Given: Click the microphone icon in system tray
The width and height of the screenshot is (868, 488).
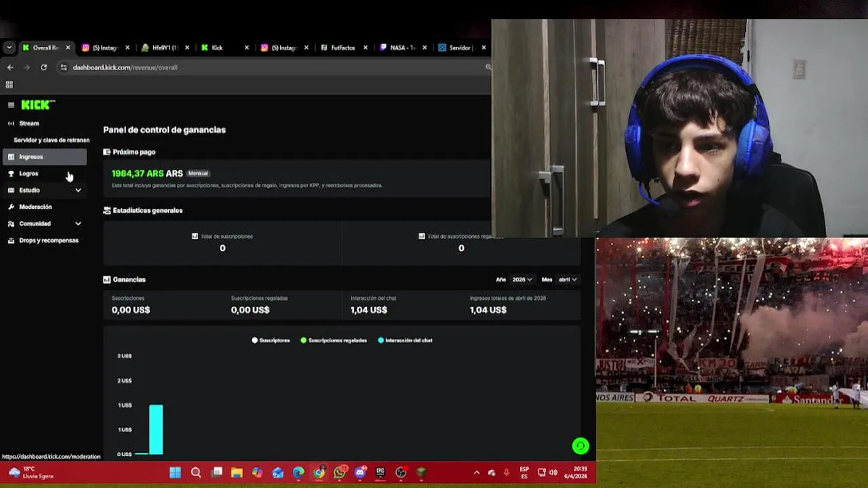Looking at the screenshot, I should 506,472.
